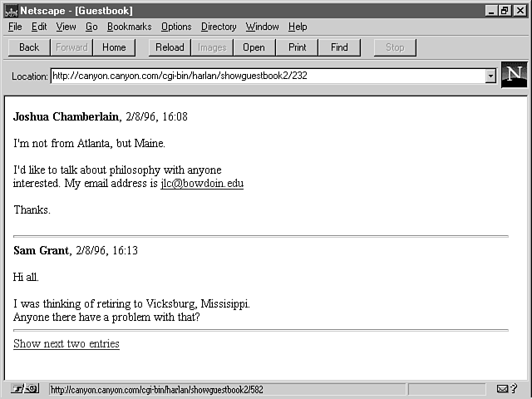Screen dimensions: 532x399
Task: Click the Netscape N logo
Action: pos(514,74)
